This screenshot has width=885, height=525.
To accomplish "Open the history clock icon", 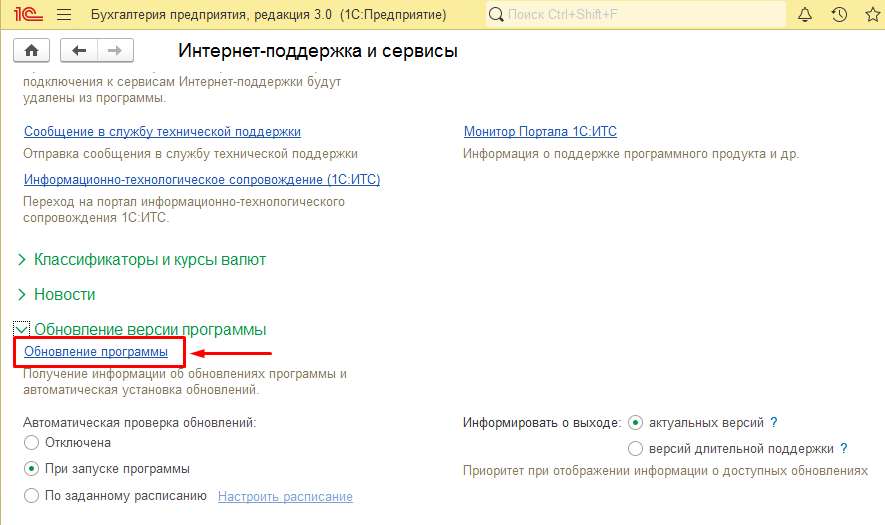I will (839, 14).
